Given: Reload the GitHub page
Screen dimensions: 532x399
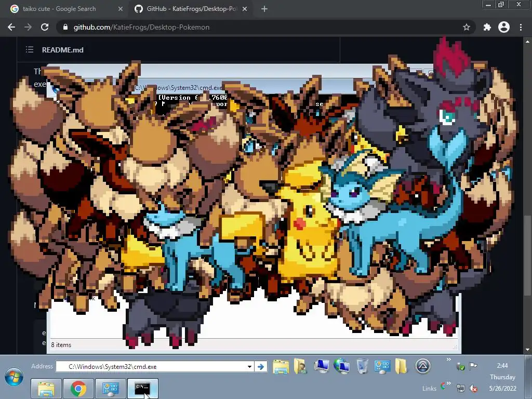Looking at the screenshot, I should [45, 27].
